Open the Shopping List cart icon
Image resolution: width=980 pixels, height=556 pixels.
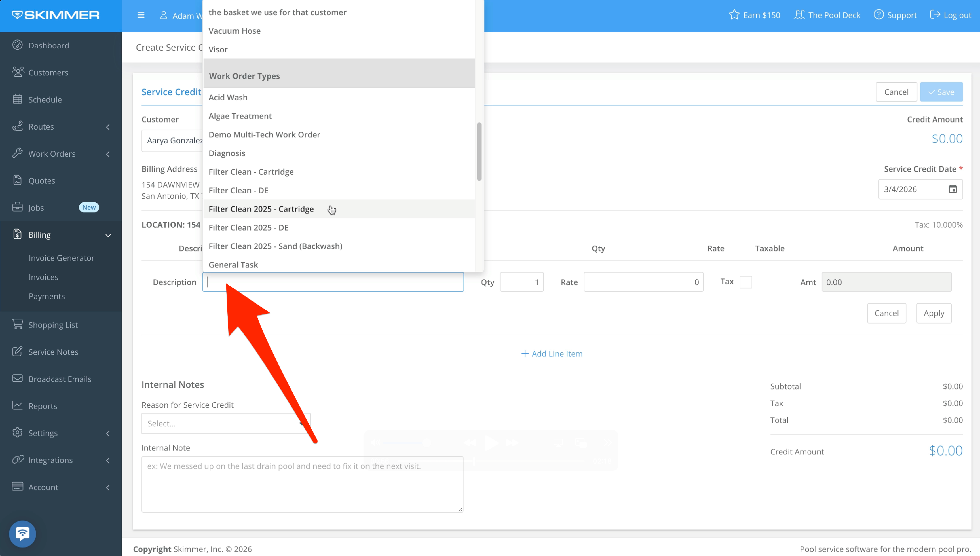(17, 325)
